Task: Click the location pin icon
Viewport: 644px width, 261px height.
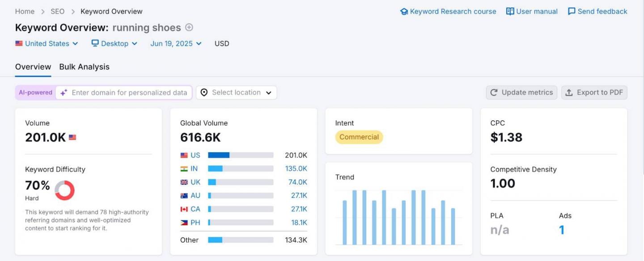Action: tap(204, 93)
